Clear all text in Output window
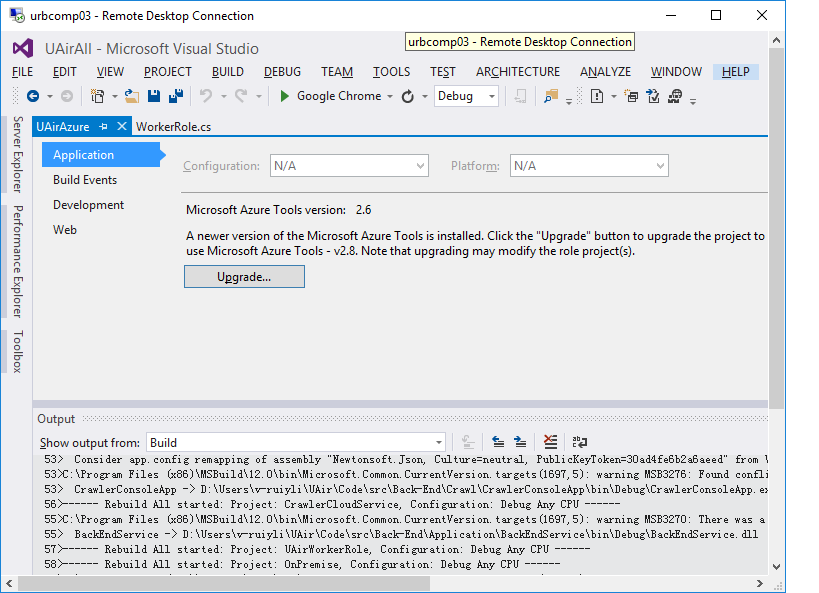 [x=550, y=442]
